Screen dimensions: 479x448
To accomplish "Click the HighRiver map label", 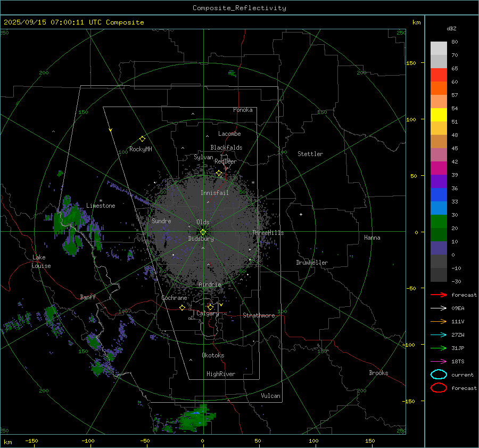I will click(221, 374).
